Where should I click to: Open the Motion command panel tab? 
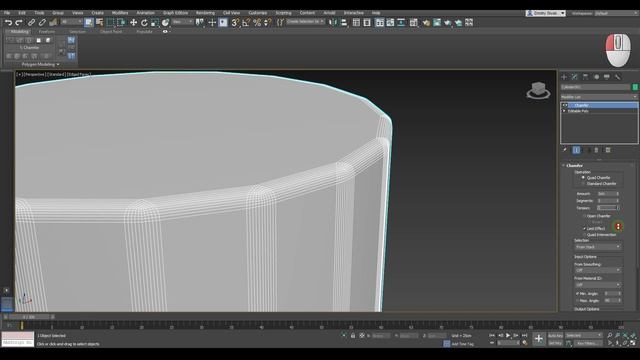(596, 77)
